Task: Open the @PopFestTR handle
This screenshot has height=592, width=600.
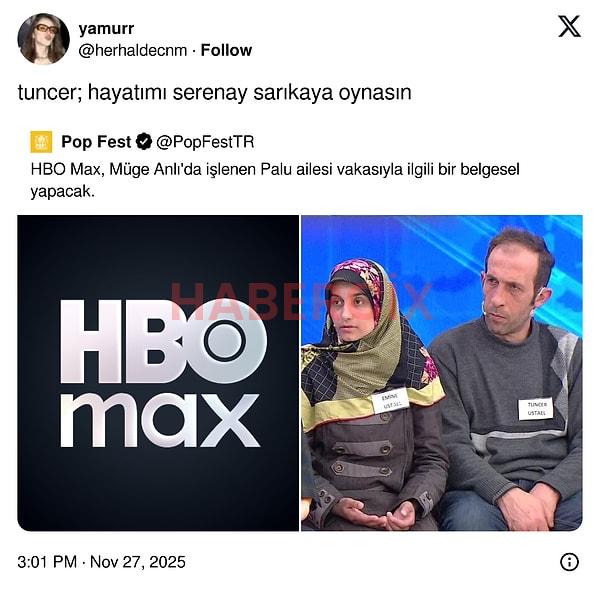Action: [x=205, y=142]
